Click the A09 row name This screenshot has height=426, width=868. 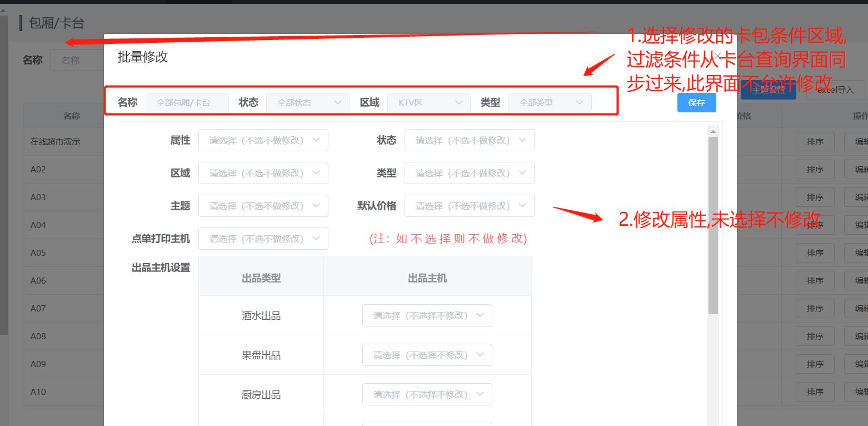(x=38, y=364)
